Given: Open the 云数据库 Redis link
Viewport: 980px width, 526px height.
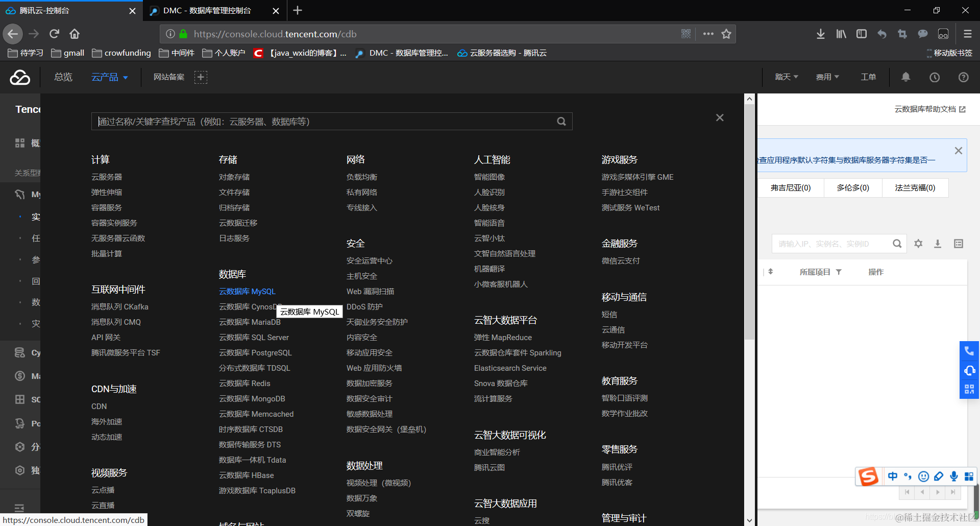Looking at the screenshot, I should pyautogui.click(x=244, y=384).
